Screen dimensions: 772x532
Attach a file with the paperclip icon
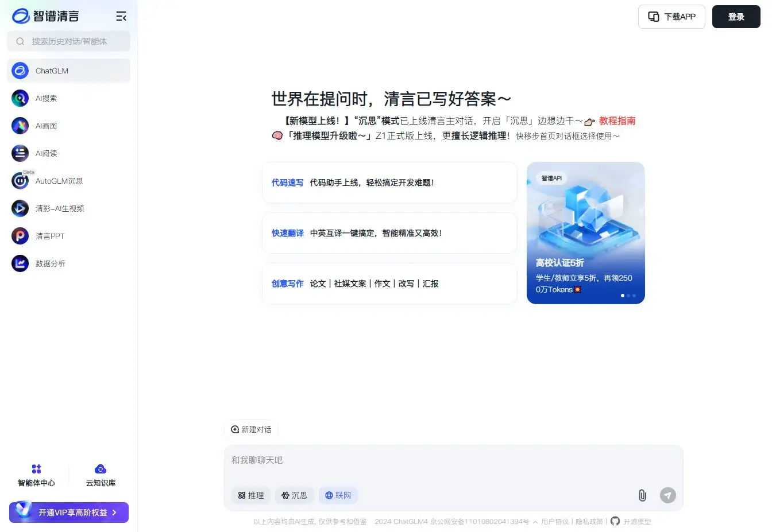click(642, 495)
